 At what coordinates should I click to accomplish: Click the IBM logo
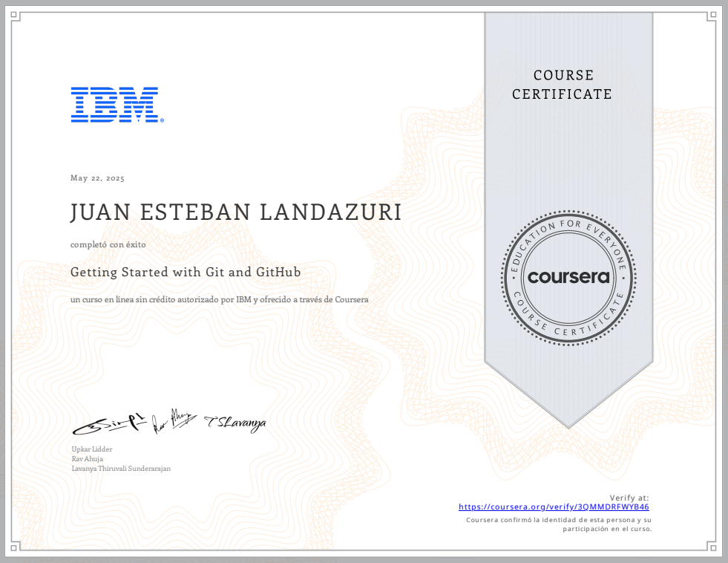[117, 105]
